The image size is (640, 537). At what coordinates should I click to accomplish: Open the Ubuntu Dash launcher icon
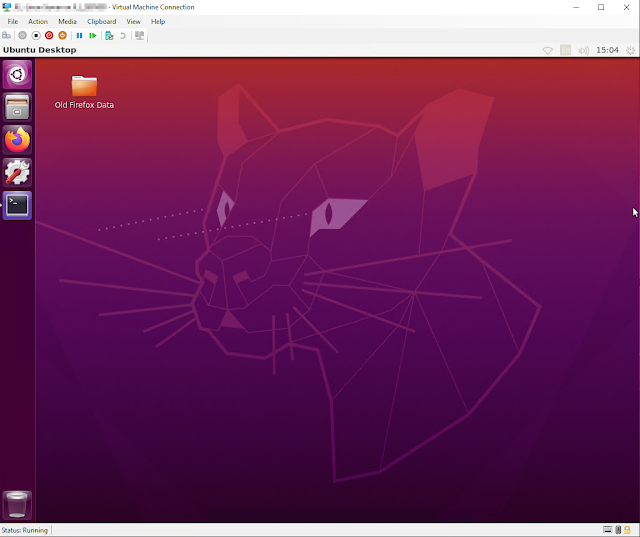(17, 74)
